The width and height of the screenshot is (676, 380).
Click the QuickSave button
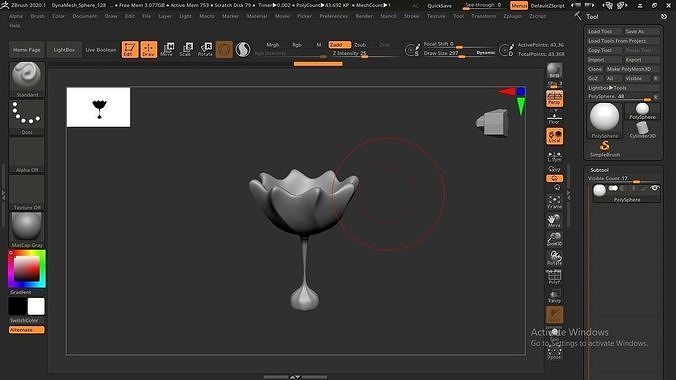pos(439,6)
